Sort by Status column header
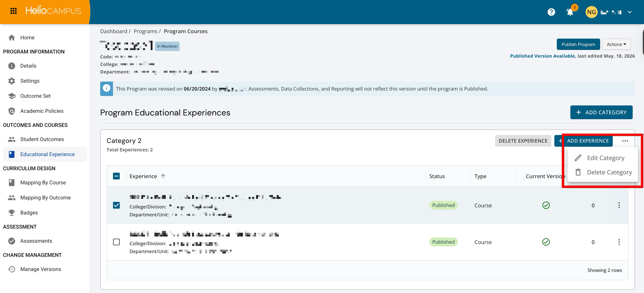Viewport: 644px width, 293px height. [437, 176]
